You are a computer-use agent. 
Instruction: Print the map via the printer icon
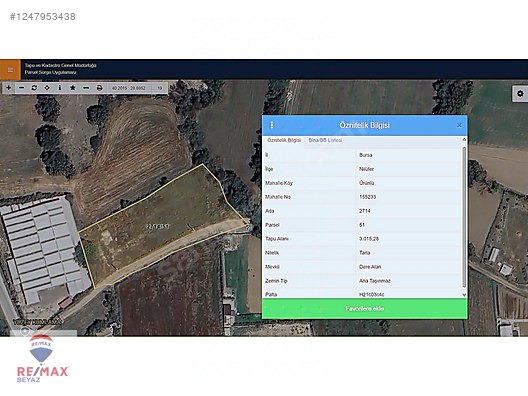pos(99,88)
